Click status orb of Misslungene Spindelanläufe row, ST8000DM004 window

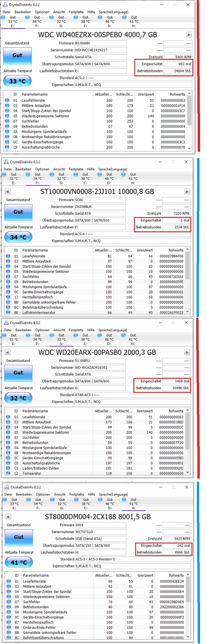tap(9, 612)
